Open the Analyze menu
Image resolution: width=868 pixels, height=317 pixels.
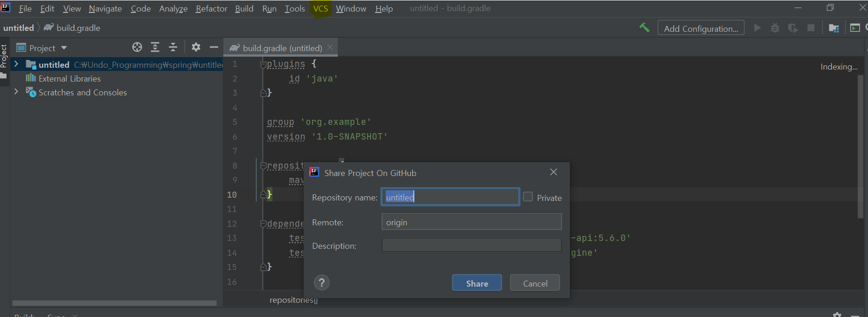pyautogui.click(x=174, y=9)
